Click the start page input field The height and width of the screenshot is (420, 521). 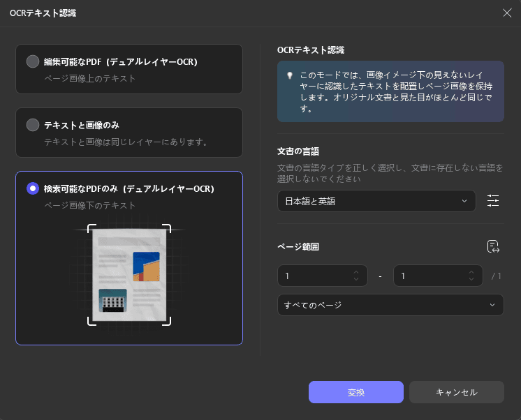(314, 276)
